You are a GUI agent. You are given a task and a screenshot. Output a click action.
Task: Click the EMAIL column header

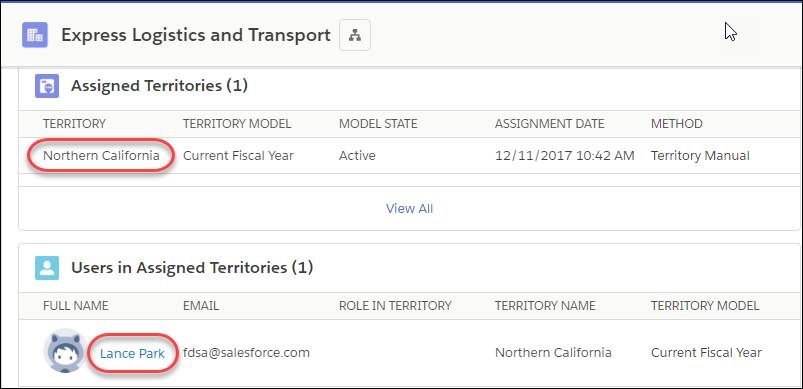201,306
